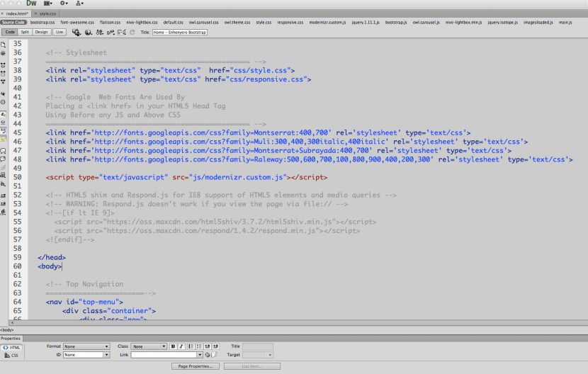Click the recent snippets icon

[x=3, y=176]
